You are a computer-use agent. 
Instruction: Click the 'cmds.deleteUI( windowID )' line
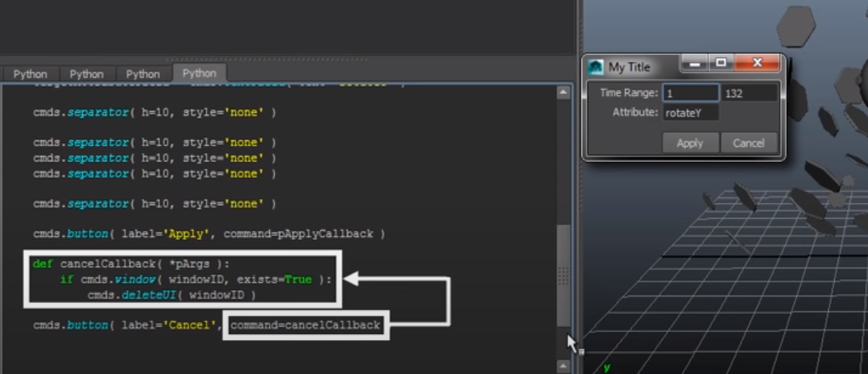click(172, 296)
